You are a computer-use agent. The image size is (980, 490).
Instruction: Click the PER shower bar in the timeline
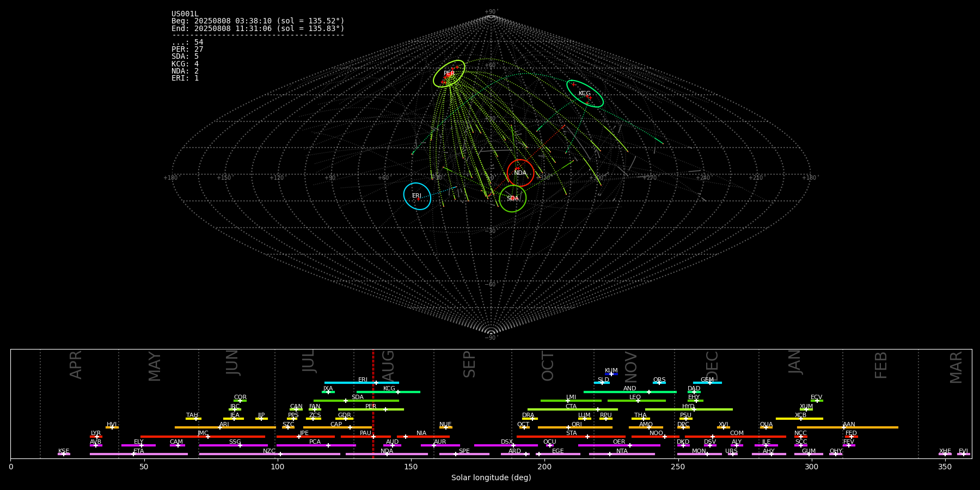pos(371,409)
